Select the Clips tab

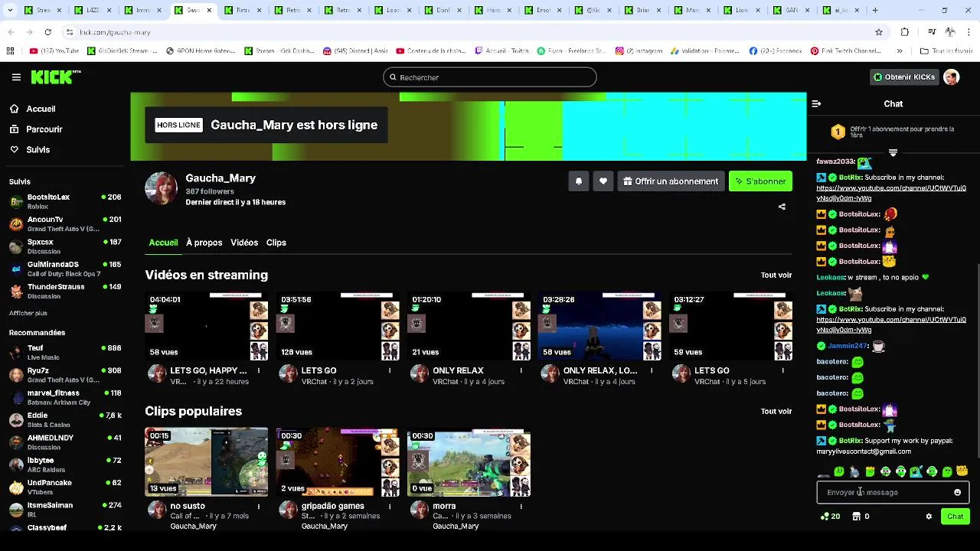point(276,243)
